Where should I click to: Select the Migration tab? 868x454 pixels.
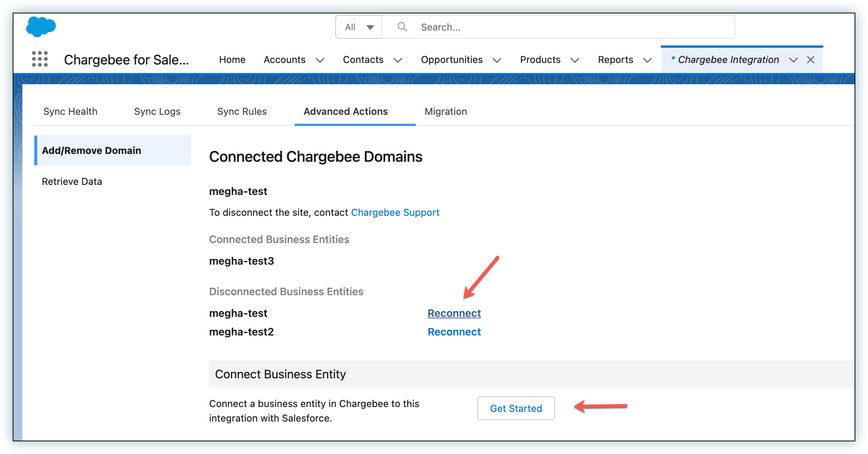(446, 111)
